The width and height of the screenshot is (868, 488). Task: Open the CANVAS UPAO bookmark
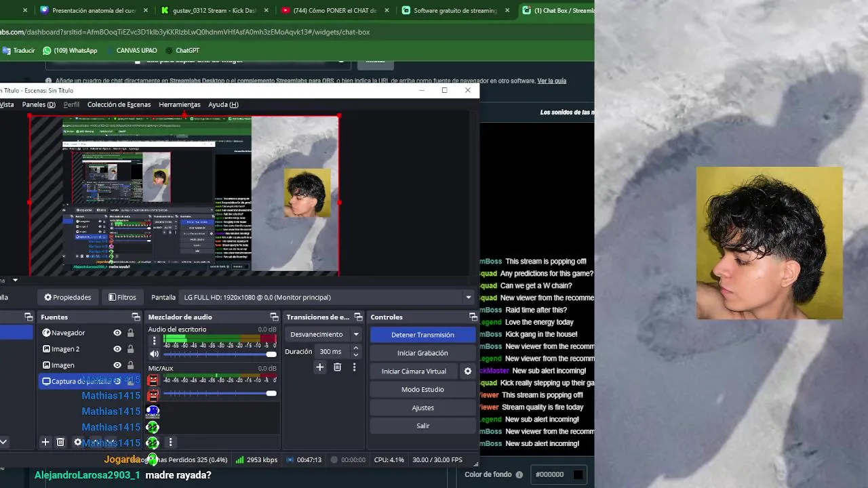[x=131, y=50]
